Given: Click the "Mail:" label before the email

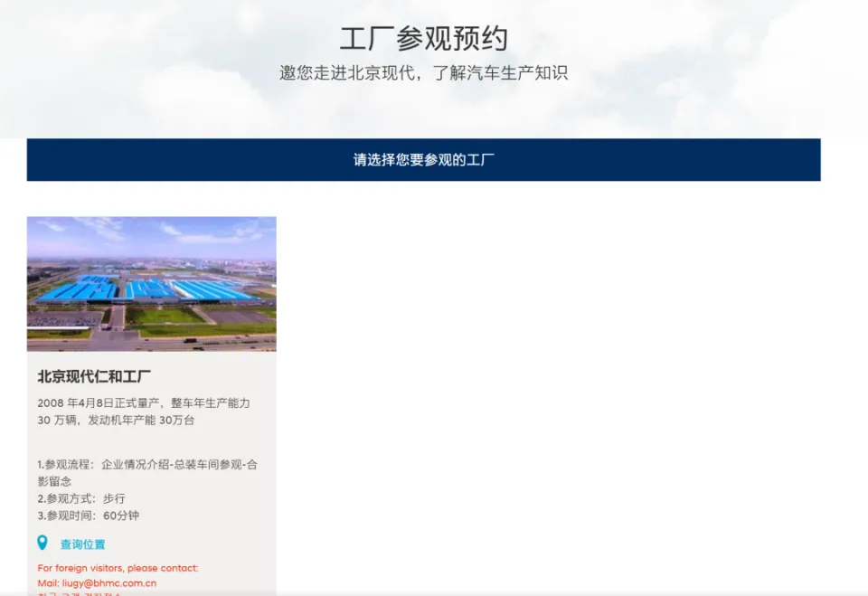Looking at the screenshot, I should [x=49, y=583].
